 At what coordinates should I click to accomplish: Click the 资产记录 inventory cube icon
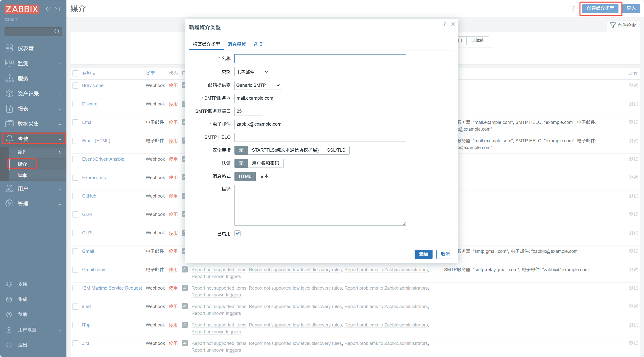tap(9, 93)
